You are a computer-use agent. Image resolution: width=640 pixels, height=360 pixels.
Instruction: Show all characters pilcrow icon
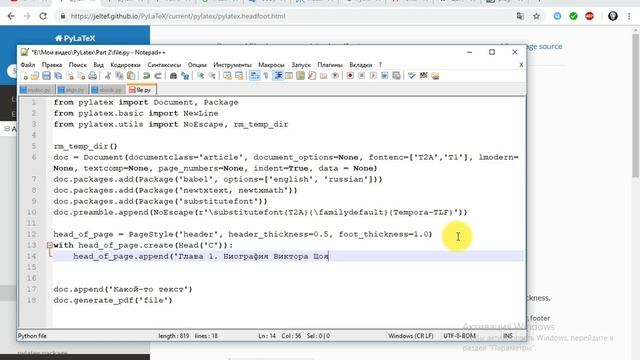pyautogui.click(x=266, y=76)
